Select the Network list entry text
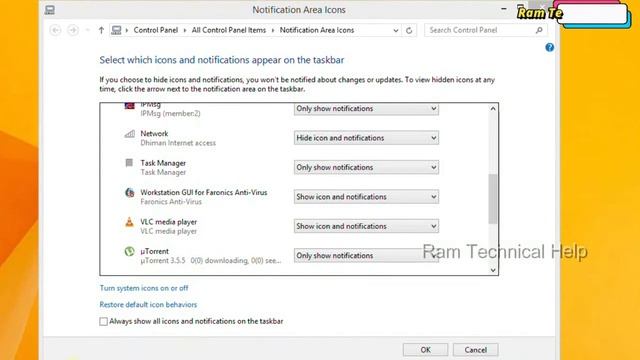 154,133
